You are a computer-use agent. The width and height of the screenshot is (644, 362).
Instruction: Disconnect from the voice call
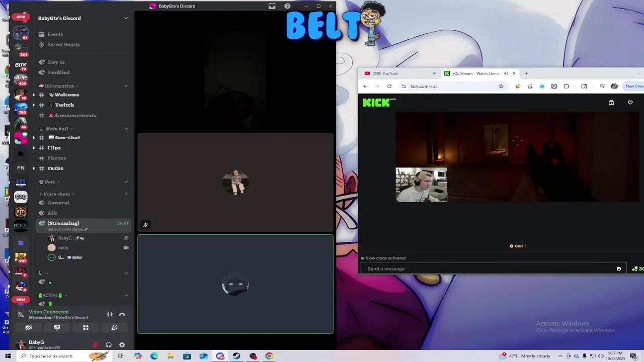pos(122,314)
